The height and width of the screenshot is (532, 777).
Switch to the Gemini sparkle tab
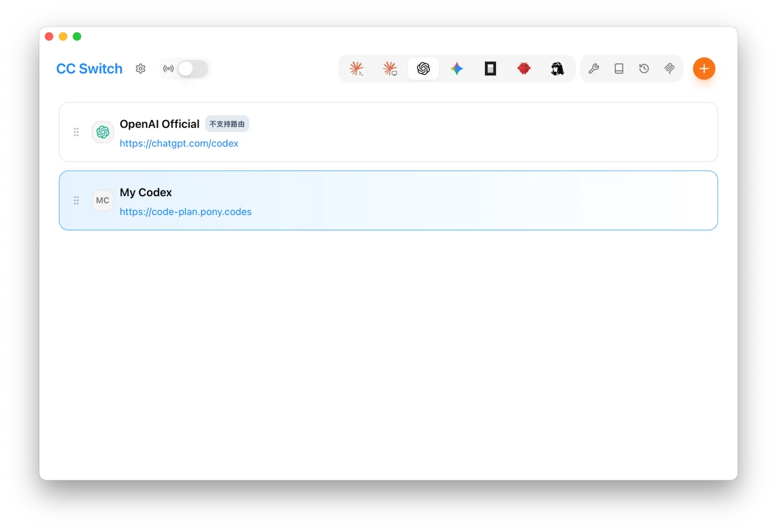point(457,68)
